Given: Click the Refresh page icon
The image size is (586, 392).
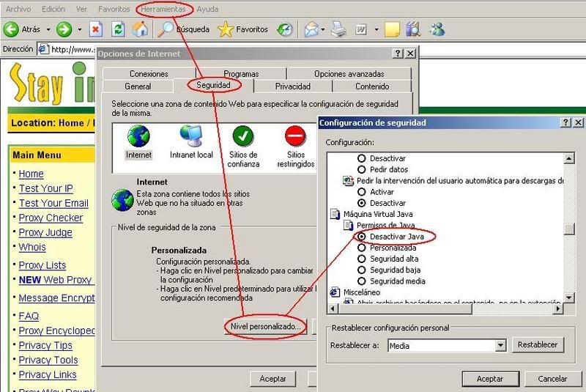Looking at the screenshot, I should coord(119,30).
